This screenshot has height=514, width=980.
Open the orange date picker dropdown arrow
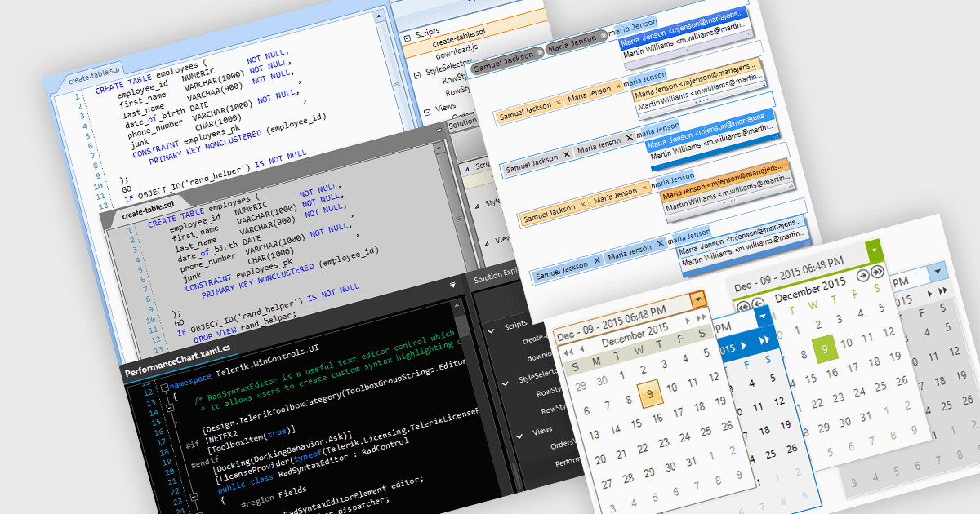[697, 299]
